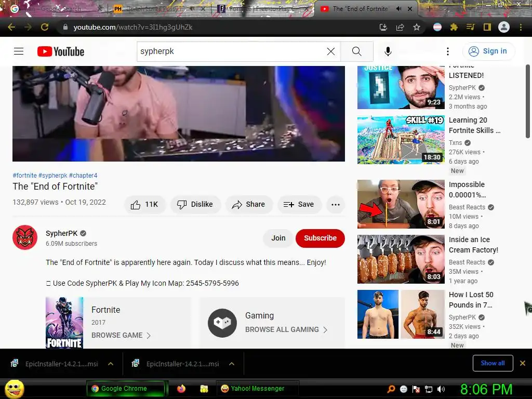Click Yahoo! Messenger taskbar button
Image resolution: width=532 pixels, height=399 pixels.
(258, 389)
